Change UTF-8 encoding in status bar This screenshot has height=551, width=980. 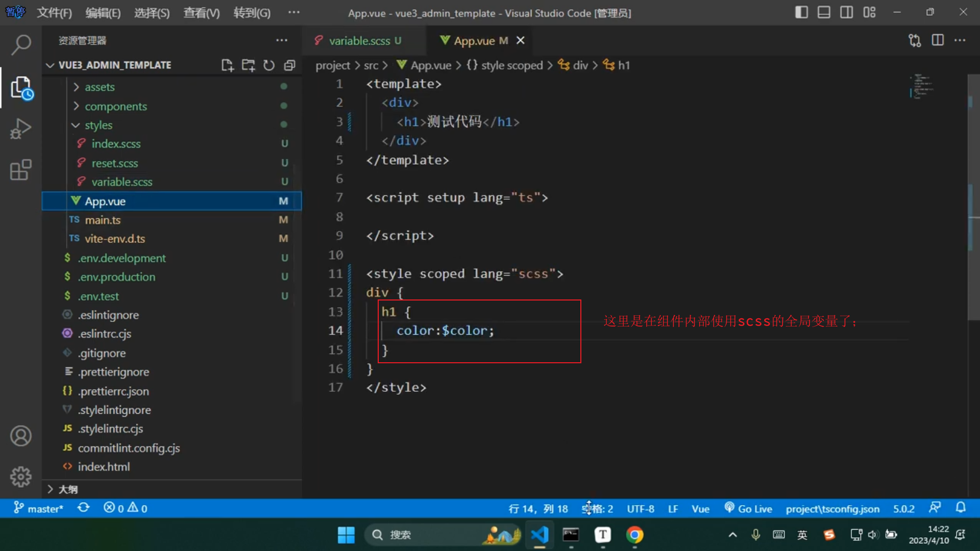click(641, 509)
